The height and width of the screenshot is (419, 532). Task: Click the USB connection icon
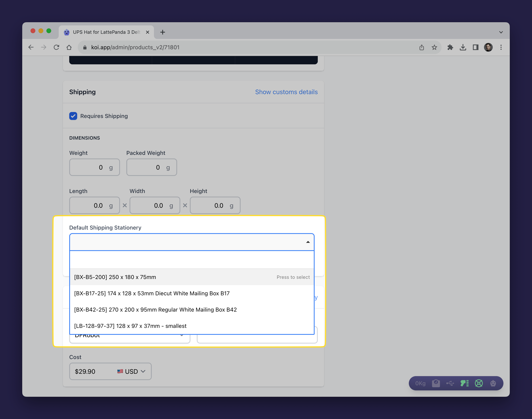(x=450, y=383)
